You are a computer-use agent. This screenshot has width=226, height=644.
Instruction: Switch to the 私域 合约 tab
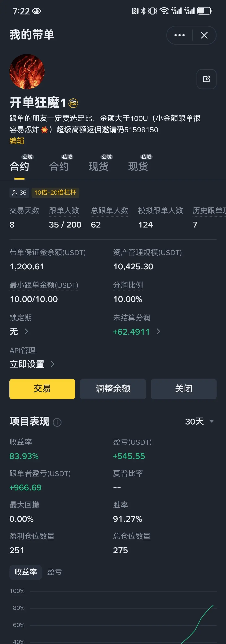coord(59,164)
